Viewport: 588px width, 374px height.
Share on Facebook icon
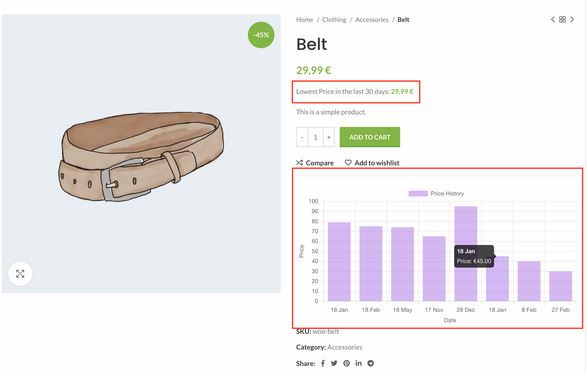(x=323, y=363)
